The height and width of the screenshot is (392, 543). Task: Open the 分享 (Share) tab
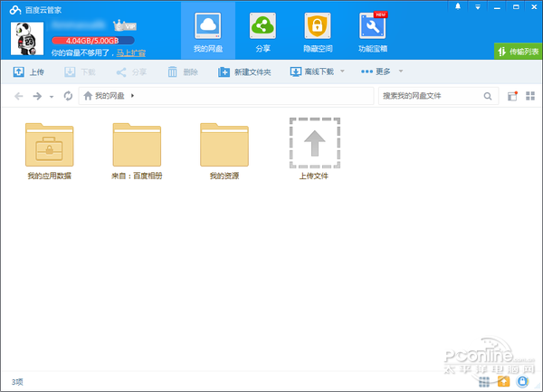[262, 31]
